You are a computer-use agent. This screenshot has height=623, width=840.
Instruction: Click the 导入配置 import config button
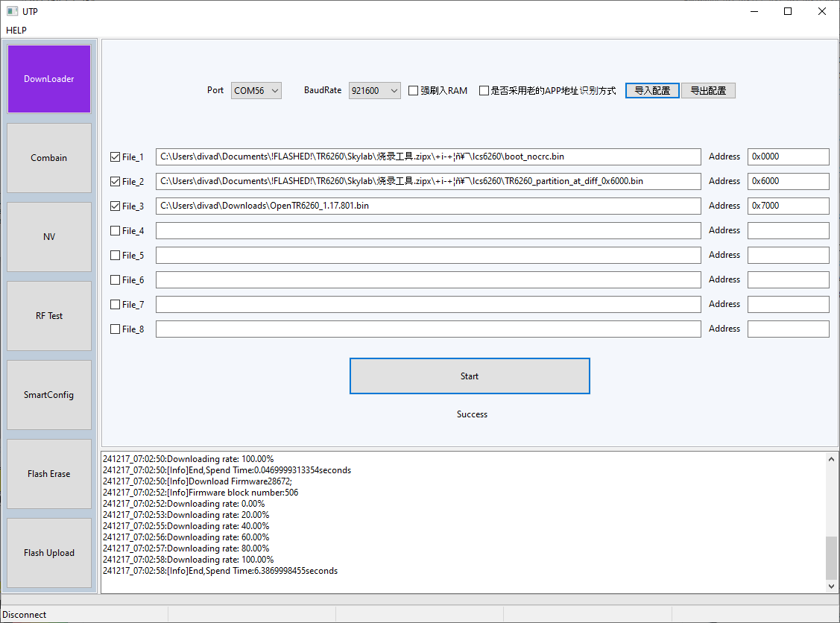pyautogui.click(x=652, y=90)
